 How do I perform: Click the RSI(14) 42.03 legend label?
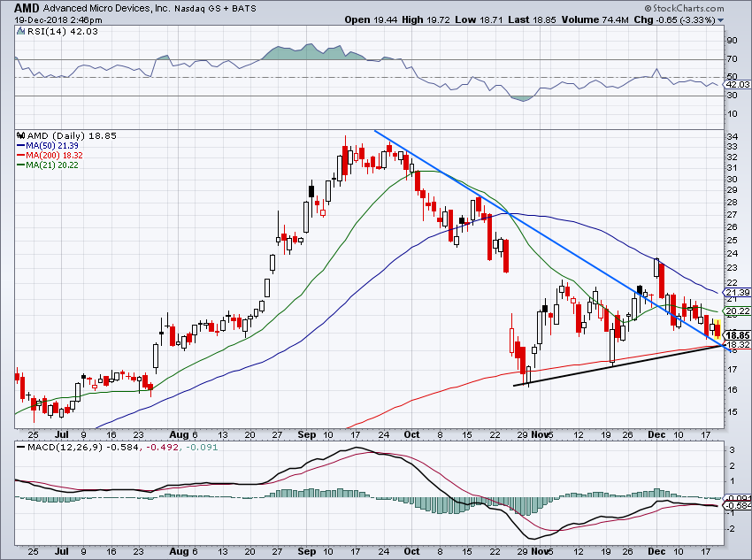62,31
